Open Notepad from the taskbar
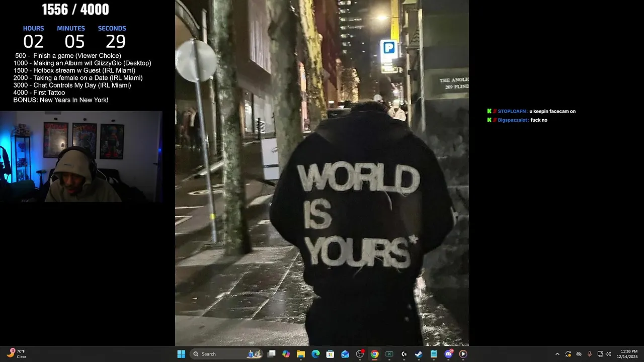The image size is (644, 362). [x=433, y=354]
